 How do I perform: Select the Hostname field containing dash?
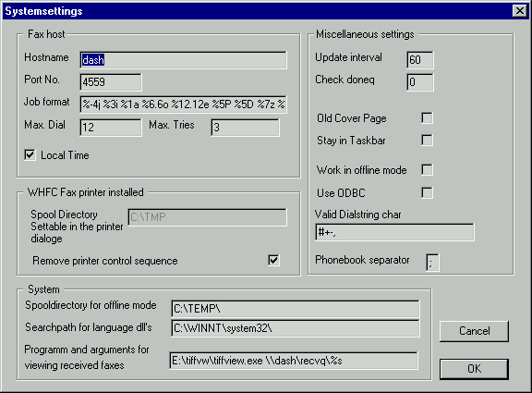tap(183, 60)
